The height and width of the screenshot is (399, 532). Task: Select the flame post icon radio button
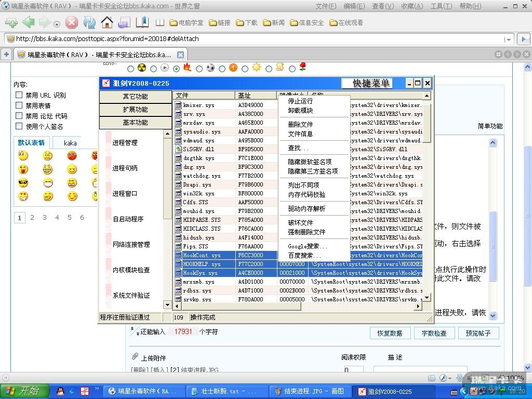(177, 68)
